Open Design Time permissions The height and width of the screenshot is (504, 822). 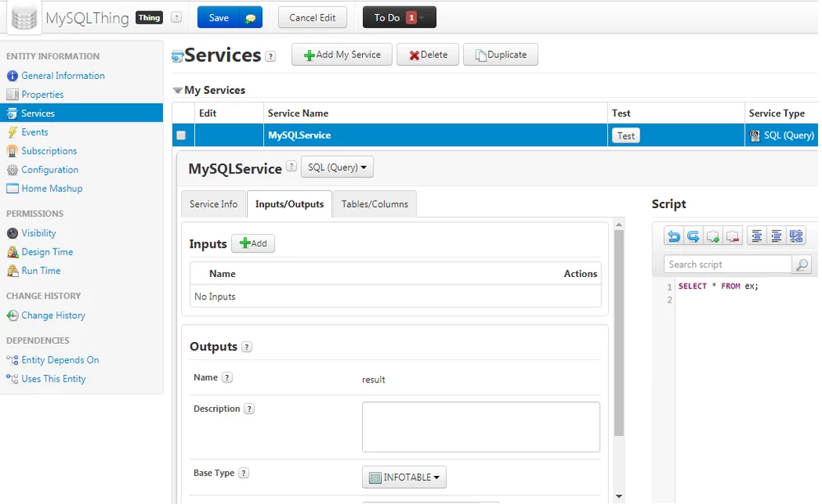point(47,252)
